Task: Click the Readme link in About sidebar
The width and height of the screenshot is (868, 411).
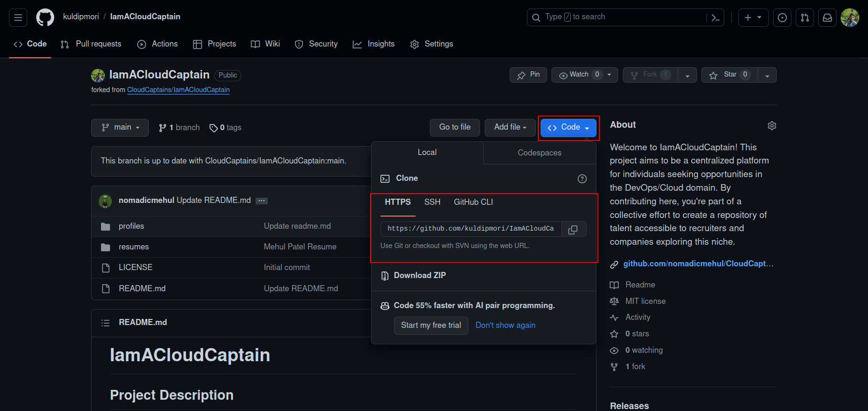Action: click(x=640, y=285)
